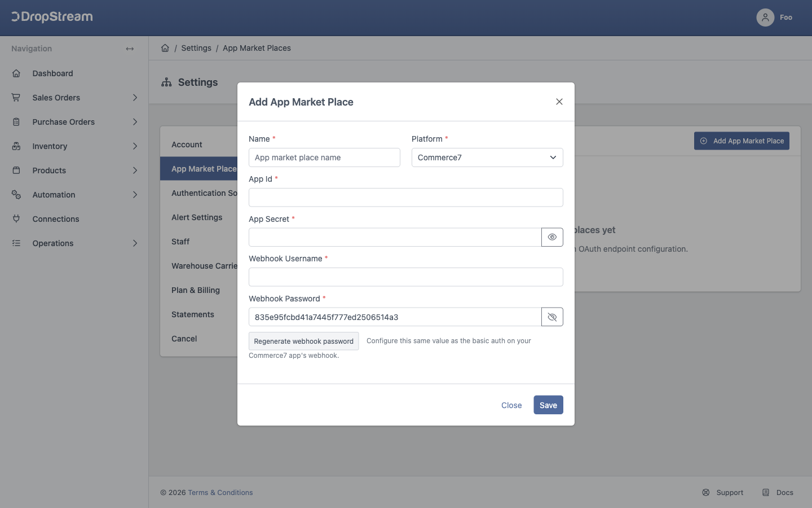
Task: Expand the Sales Orders submenu
Action: [135, 98]
